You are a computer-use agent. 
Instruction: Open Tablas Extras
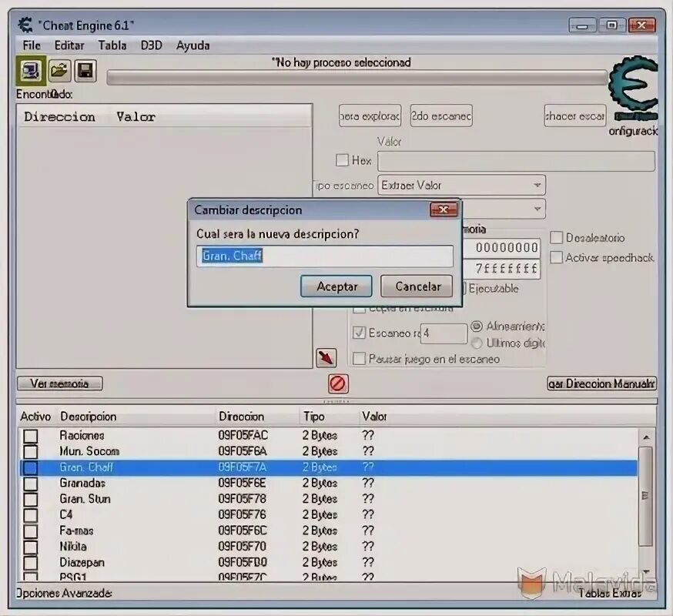[610, 593]
